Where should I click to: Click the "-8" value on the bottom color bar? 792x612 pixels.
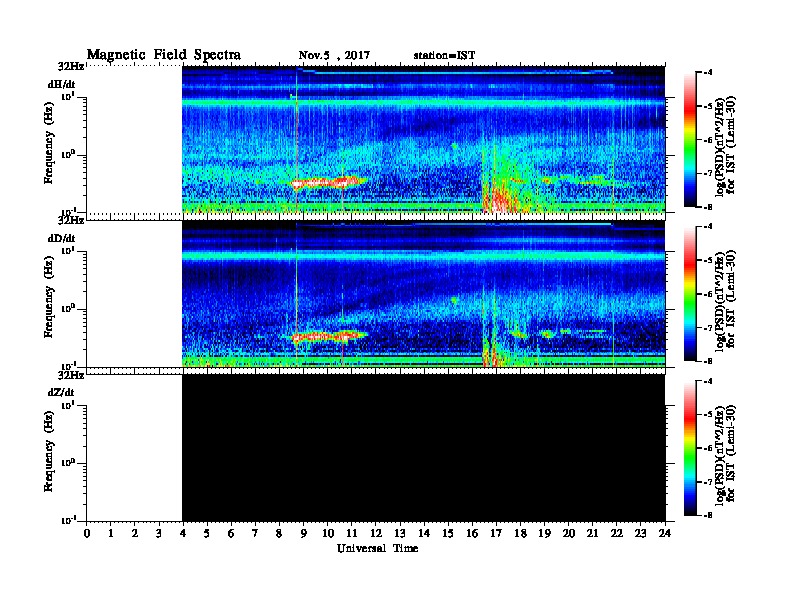(x=707, y=516)
